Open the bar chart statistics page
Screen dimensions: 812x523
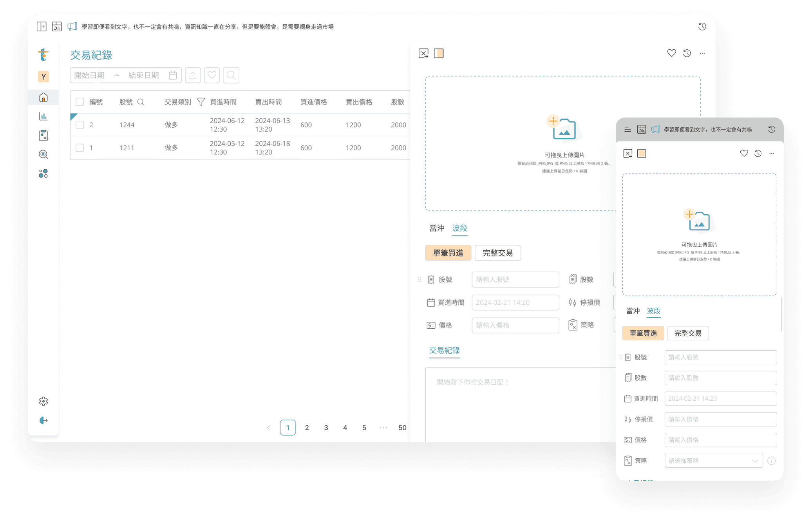point(43,116)
